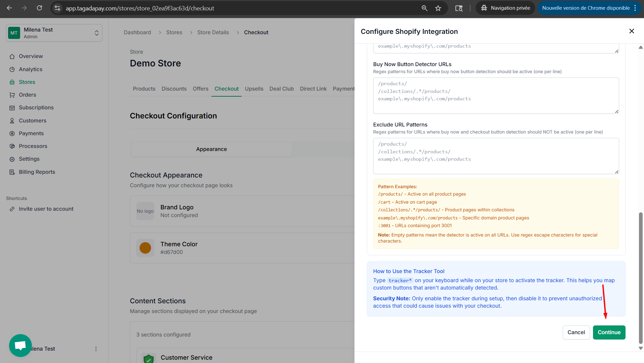Click the Customers person icon
This screenshot has height=363, width=644.
12,121
